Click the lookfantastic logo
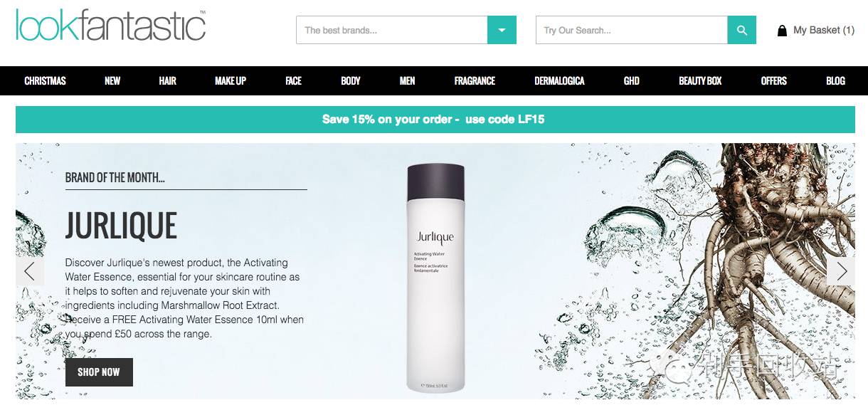 click(111, 25)
